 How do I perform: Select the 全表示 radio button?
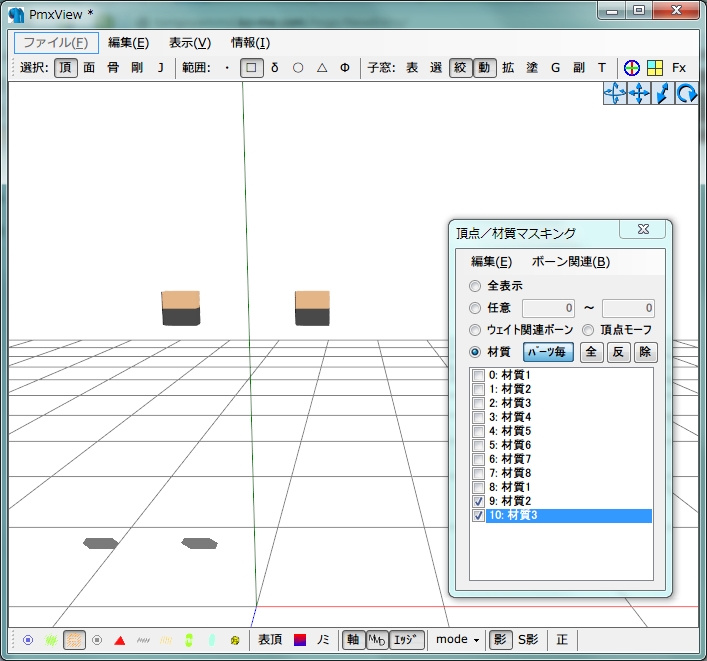coord(476,286)
